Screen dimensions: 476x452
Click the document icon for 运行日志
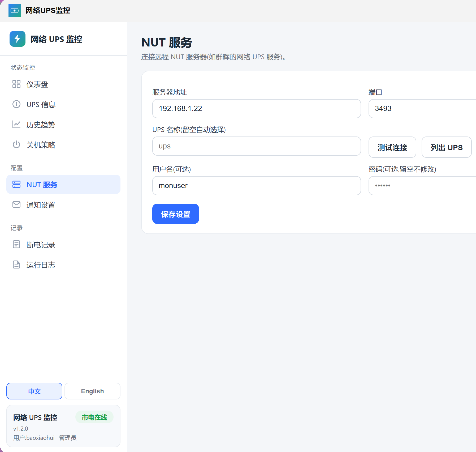click(x=16, y=265)
